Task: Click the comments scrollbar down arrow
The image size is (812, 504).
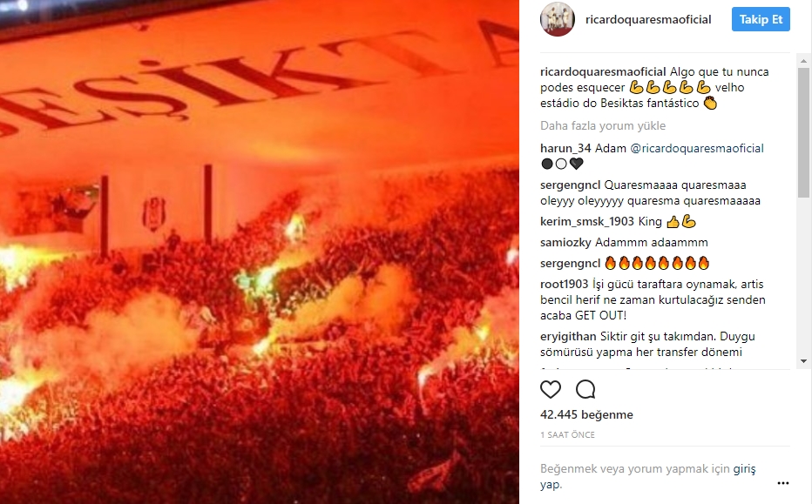Action: coord(803,360)
